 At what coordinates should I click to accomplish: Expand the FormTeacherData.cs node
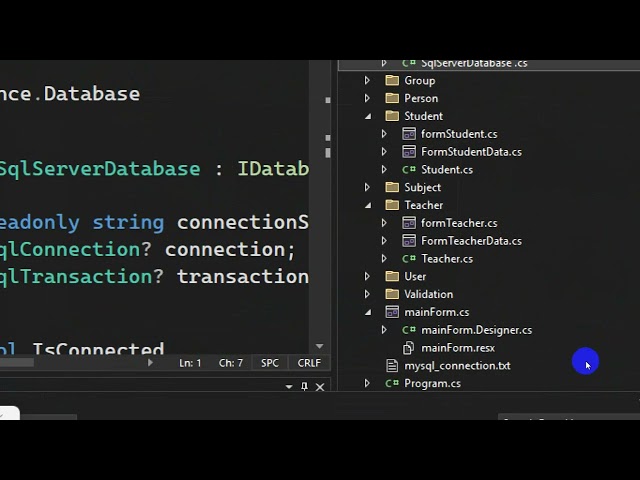coord(384,241)
